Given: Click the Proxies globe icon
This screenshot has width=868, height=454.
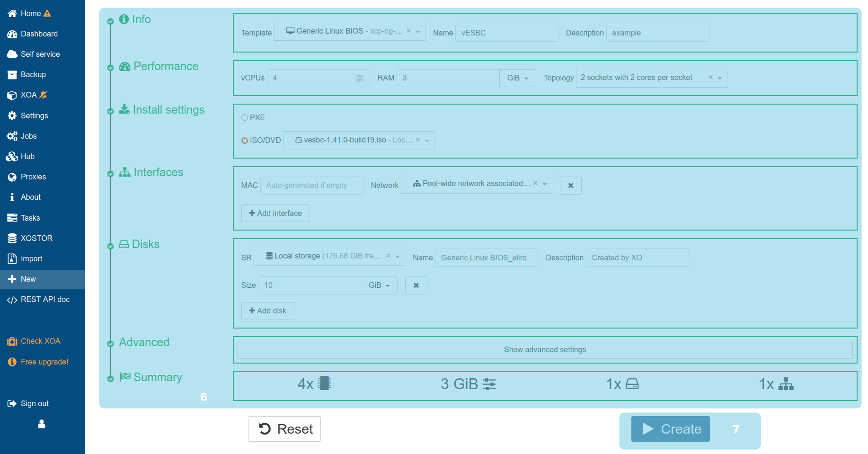Looking at the screenshot, I should pyautogui.click(x=12, y=177).
